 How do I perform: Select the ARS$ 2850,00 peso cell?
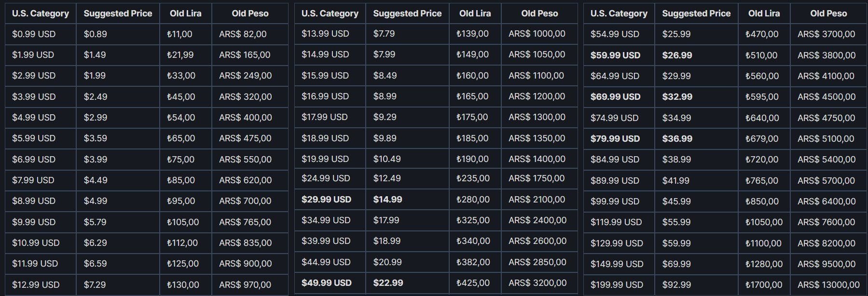click(x=537, y=262)
